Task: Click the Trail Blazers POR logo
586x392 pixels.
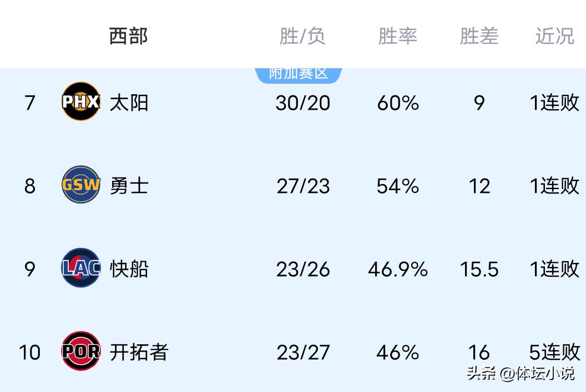Action: click(x=81, y=351)
